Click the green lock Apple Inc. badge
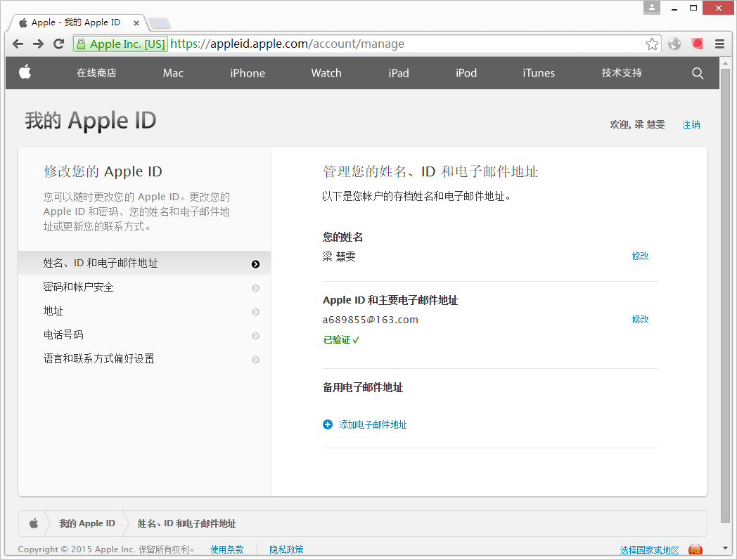The image size is (737, 560). pos(121,44)
